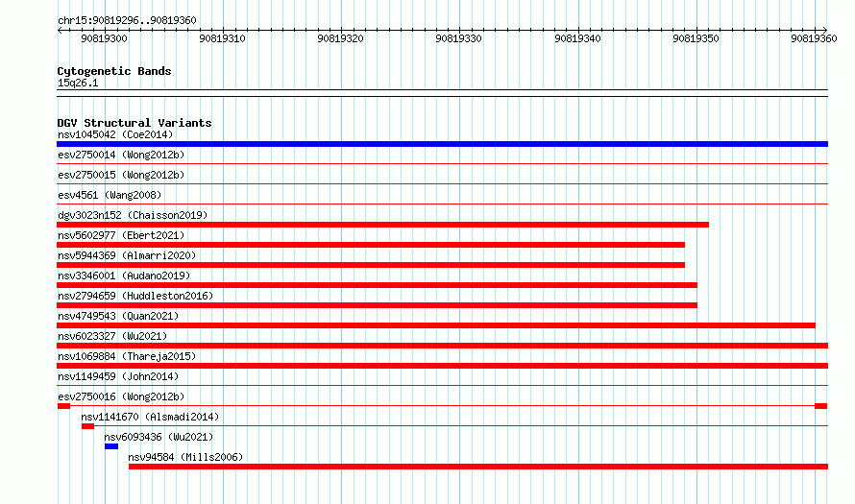
Task: Click the left arrow of the ruler
Action: (60, 31)
